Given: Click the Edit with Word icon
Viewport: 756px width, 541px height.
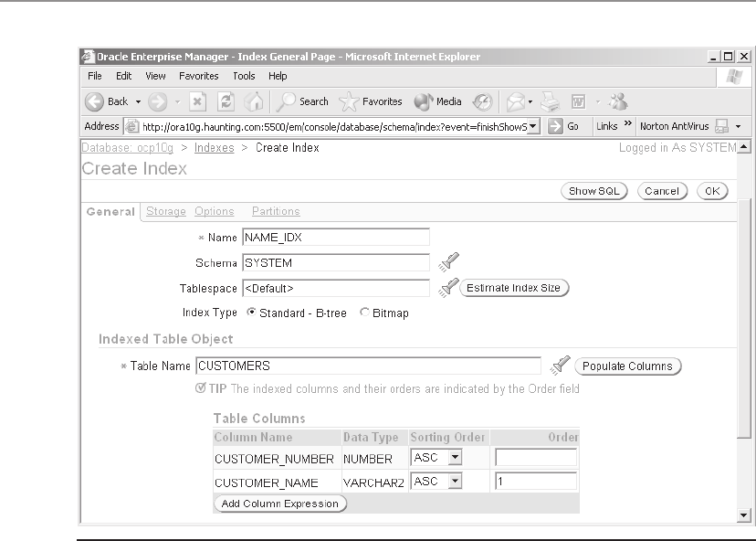Looking at the screenshot, I should pos(578,101).
